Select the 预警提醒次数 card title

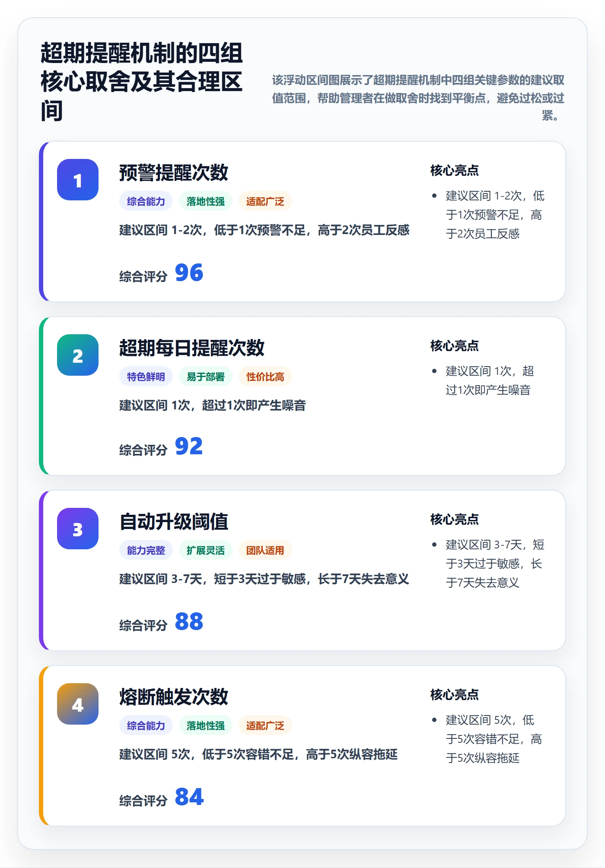tap(174, 173)
